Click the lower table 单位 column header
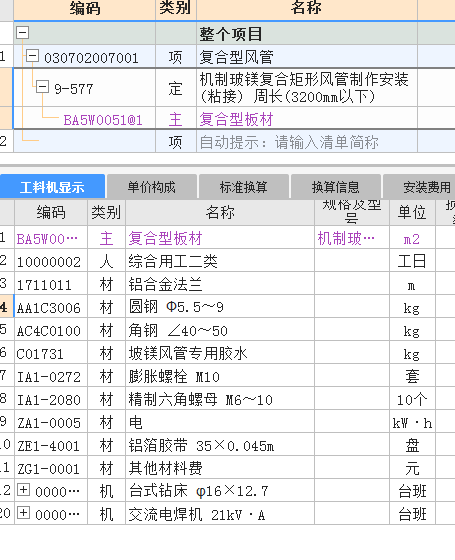Image resolution: width=455 pixels, height=560 pixels. coord(412,212)
